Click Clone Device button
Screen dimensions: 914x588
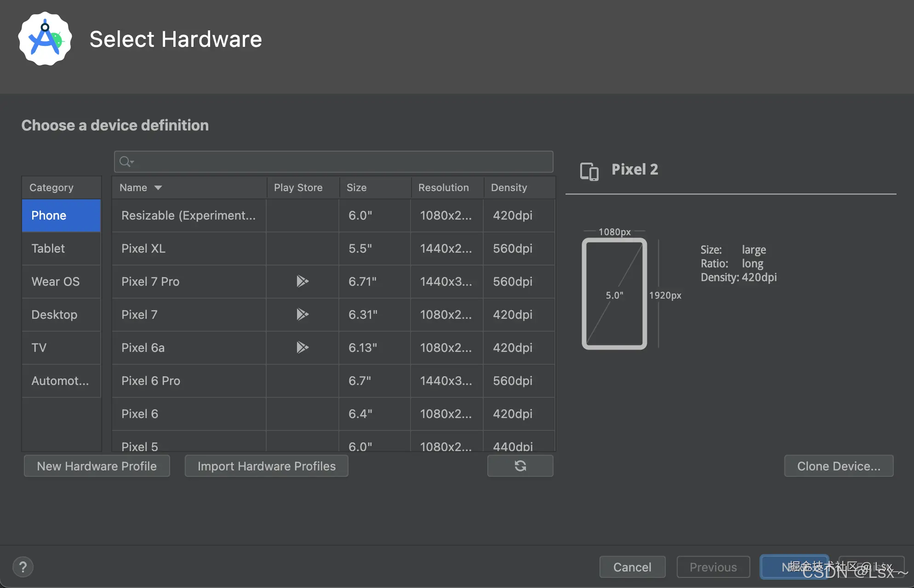[x=839, y=466]
